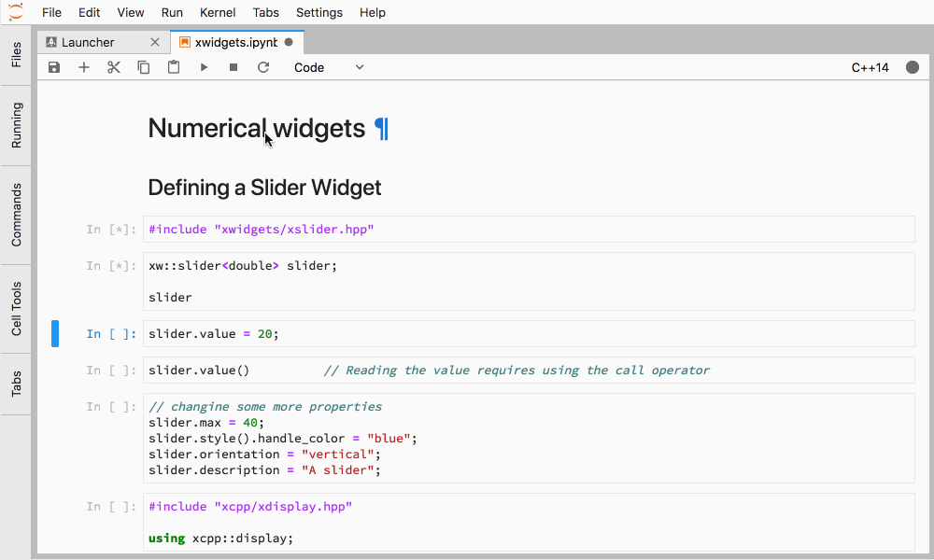Open the Commands sidebar panel

(x=16, y=215)
